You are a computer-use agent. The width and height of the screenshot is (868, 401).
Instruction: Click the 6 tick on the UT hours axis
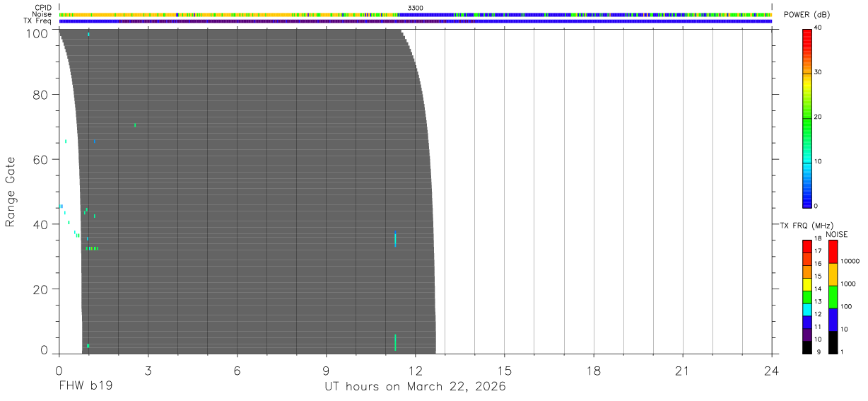click(x=237, y=370)
